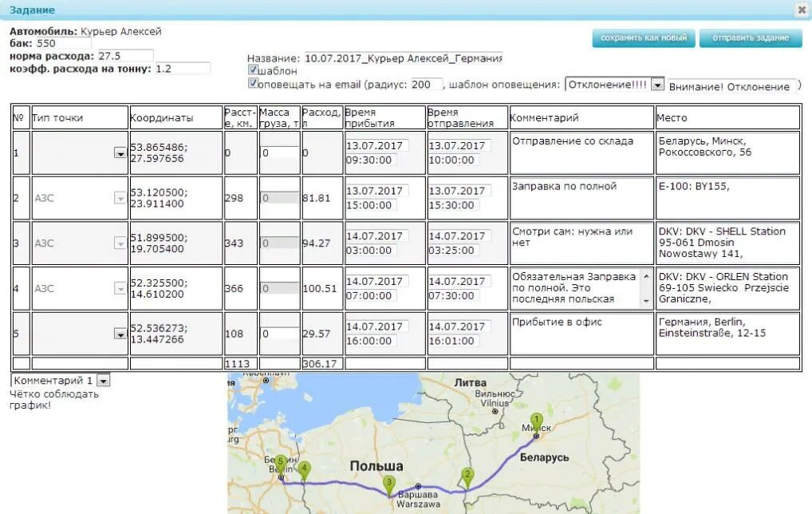The height and width of the screenshot is (514, 812).
Task: Edit departure time 10:00:00
Action: click(454, 160)
